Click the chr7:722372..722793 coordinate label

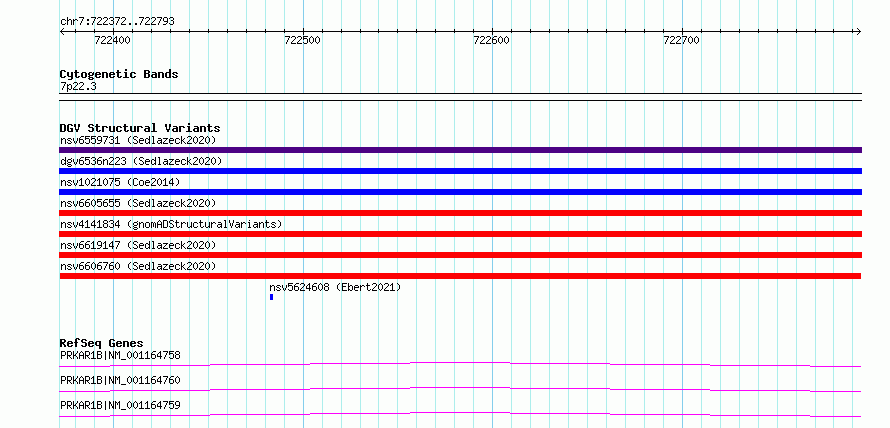pos(117,21)
